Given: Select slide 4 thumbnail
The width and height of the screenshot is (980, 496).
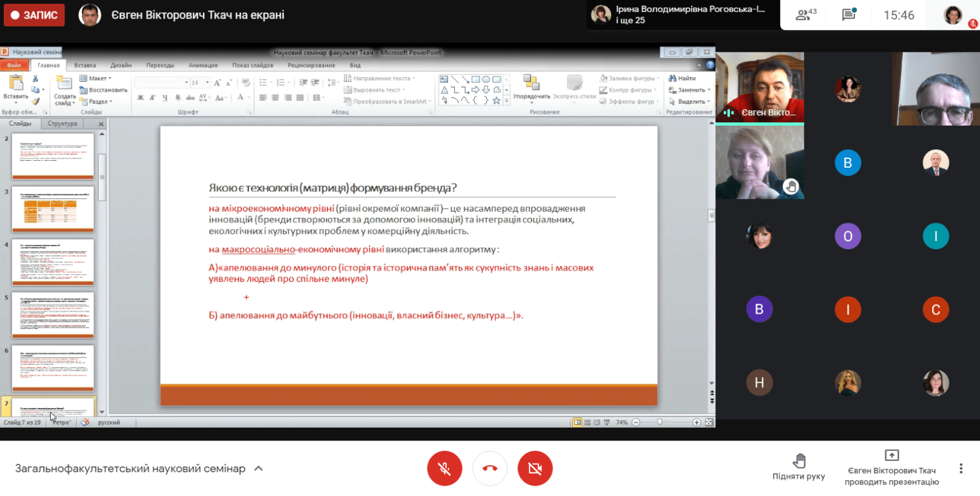Looking at the screenshot, I should click(x=53, y=262).
